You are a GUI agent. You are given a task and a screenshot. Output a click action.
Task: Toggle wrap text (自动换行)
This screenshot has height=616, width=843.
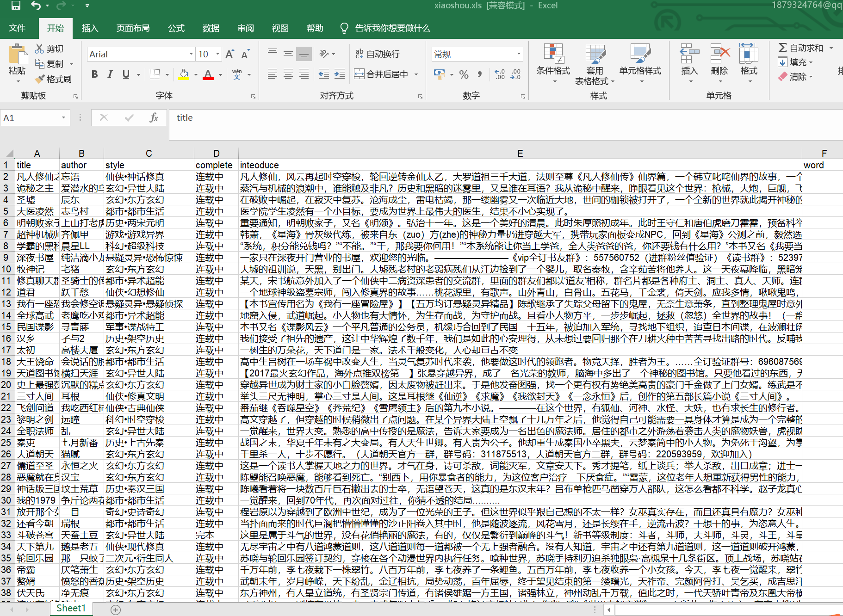[378, 54]
